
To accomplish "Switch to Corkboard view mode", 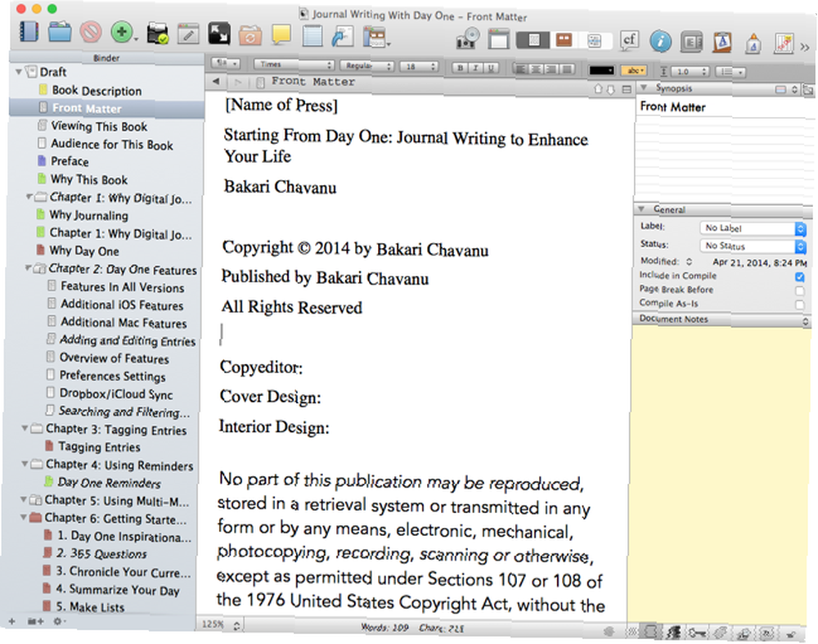I will coord(564,40).
